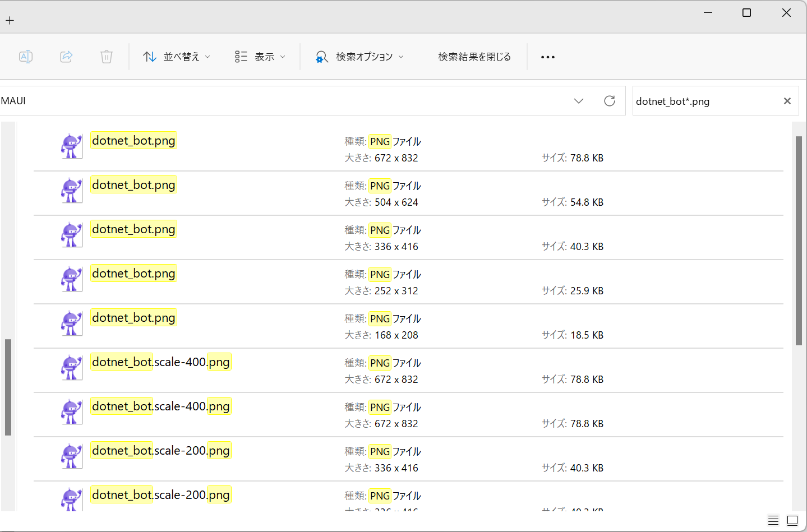Image resolution: width=807 pixels, height=532 pixels.
Task: Open the 並べ替え sort menu
Action: [x=177, y=57]
